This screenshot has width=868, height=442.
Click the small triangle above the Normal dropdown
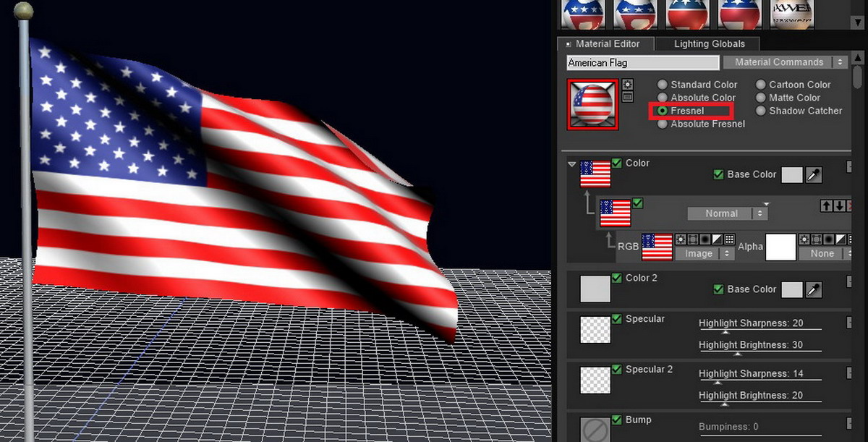[x=766, y=203]
